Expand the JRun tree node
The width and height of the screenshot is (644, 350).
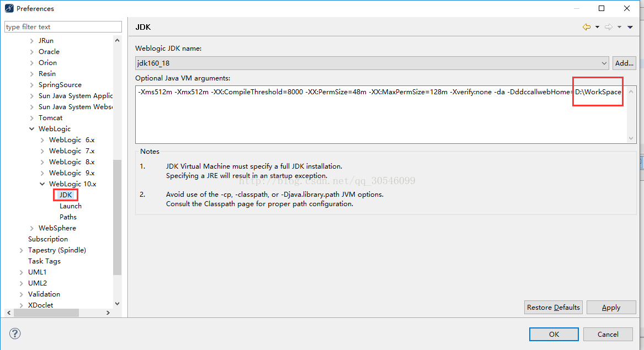(31, 41)
